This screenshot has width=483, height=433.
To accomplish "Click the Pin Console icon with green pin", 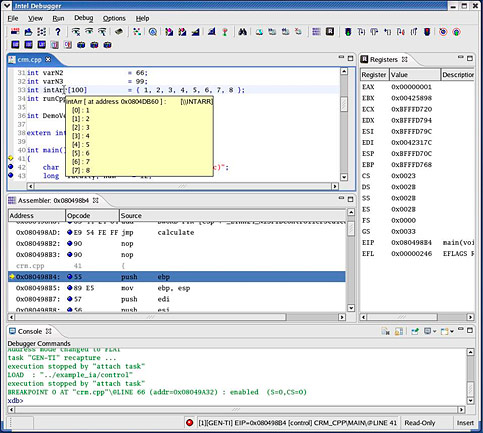I will pos(415,331).
